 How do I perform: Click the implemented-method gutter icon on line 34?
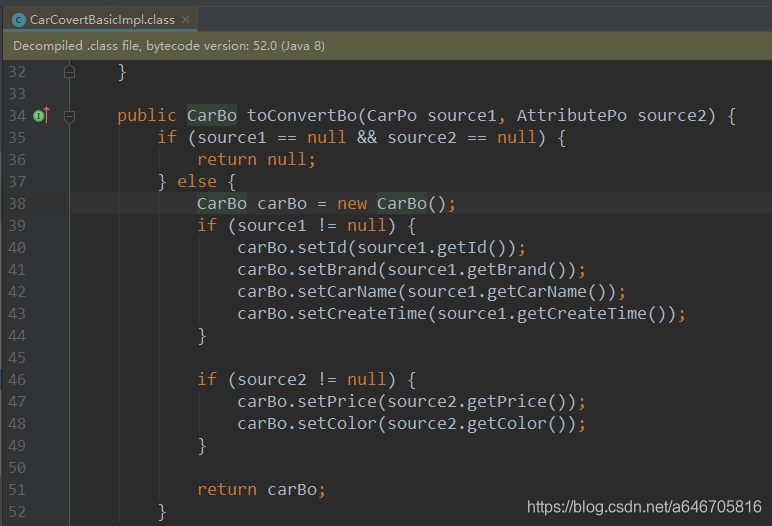(41, 116)
